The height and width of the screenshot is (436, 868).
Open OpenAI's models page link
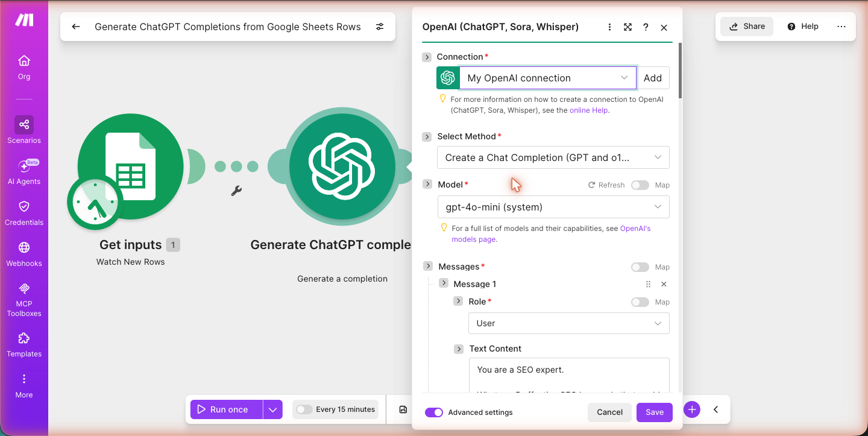click(x=551, y=234)
